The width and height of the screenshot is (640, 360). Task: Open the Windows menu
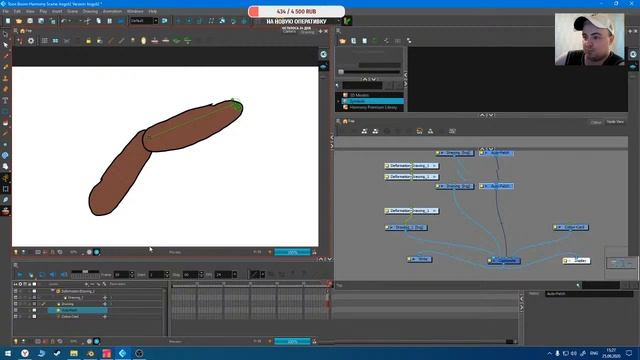pyautogui.click(x=135, y=11)
